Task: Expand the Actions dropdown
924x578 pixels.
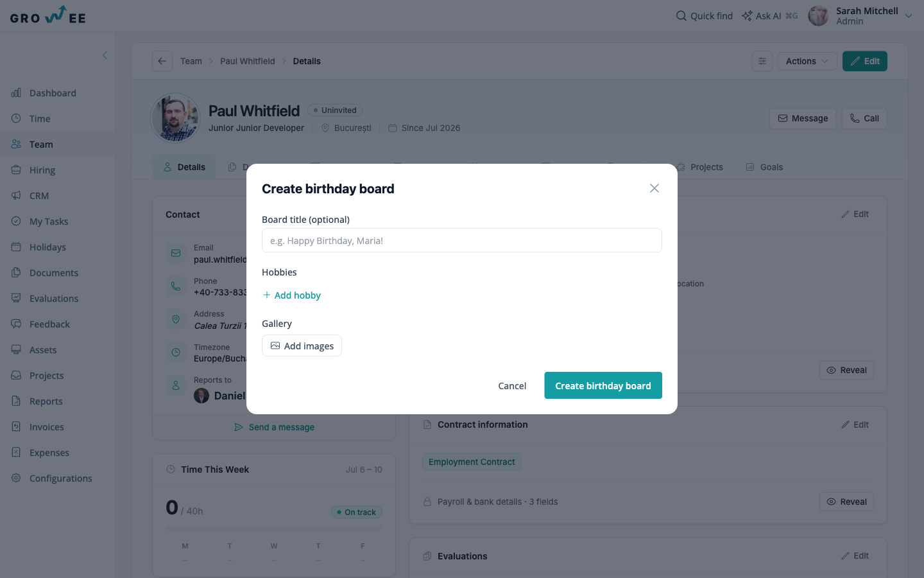Action: [807, 61]
